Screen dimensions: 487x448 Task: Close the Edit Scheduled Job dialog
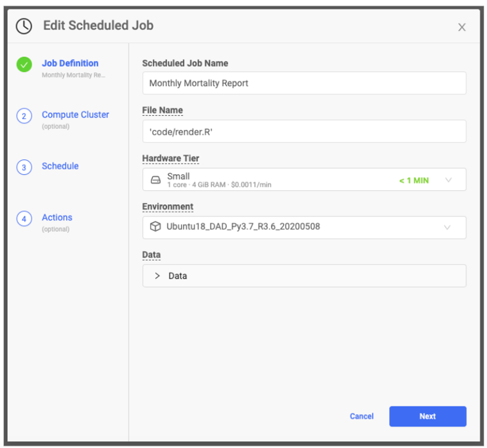coord(461,27)
